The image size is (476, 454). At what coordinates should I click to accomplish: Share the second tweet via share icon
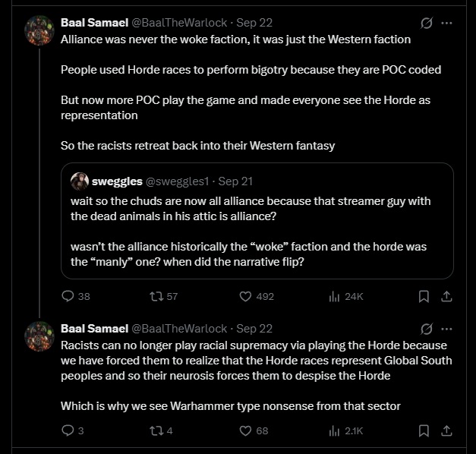[x=446, y=430]
